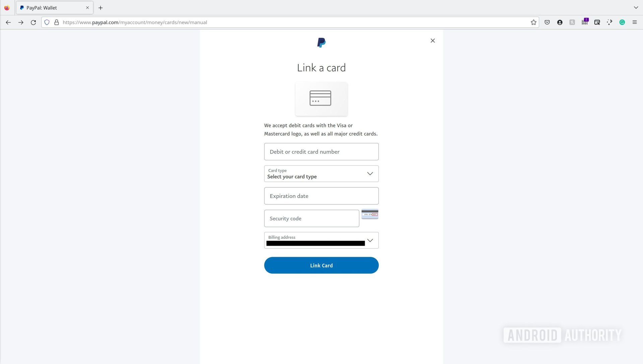Viewport: 643px width, 364px height.
Task: Expand the Card type dropdown
Action: point(370,173)
